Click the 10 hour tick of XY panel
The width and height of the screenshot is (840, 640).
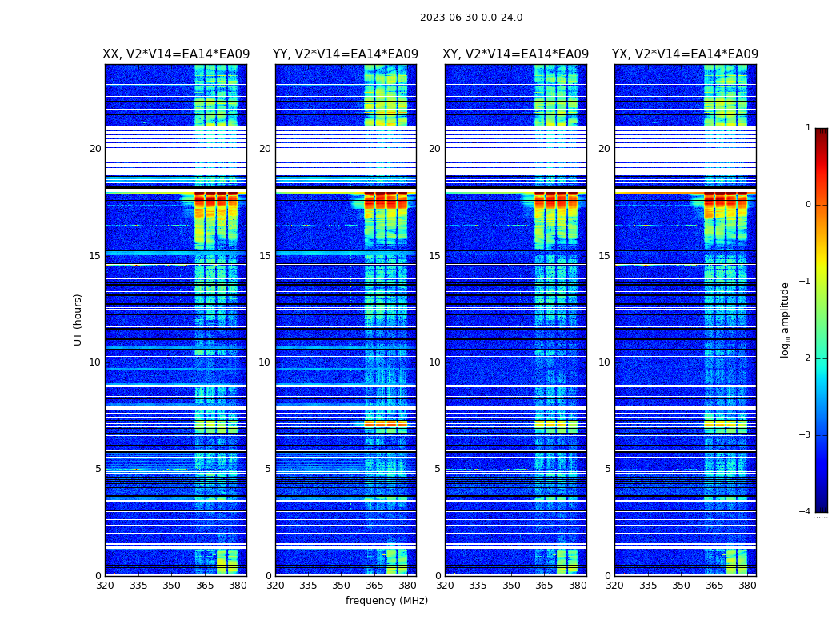pos(434,362)
